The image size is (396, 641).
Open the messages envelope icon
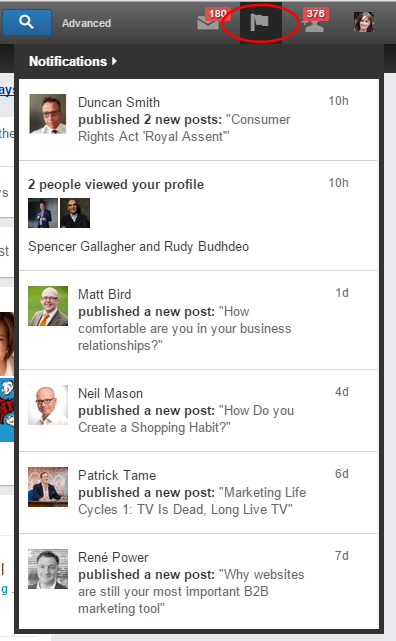[x=208, y=22]
